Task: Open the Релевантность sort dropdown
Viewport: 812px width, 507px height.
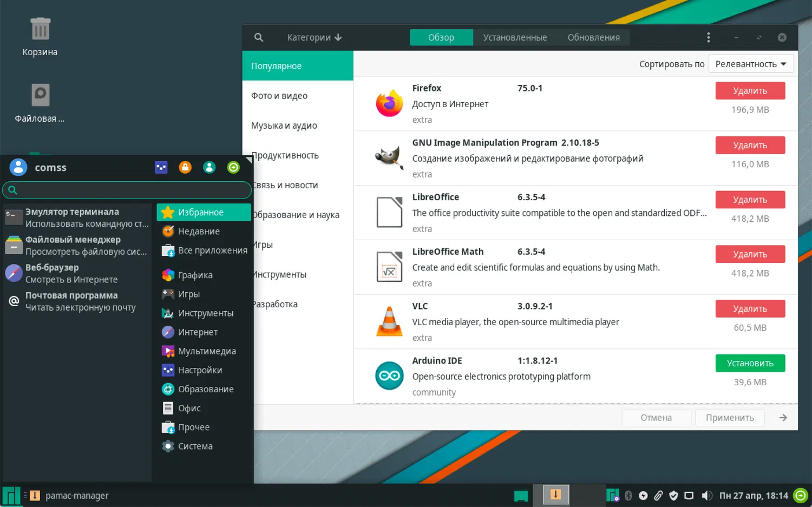Action: pos(751,64)
